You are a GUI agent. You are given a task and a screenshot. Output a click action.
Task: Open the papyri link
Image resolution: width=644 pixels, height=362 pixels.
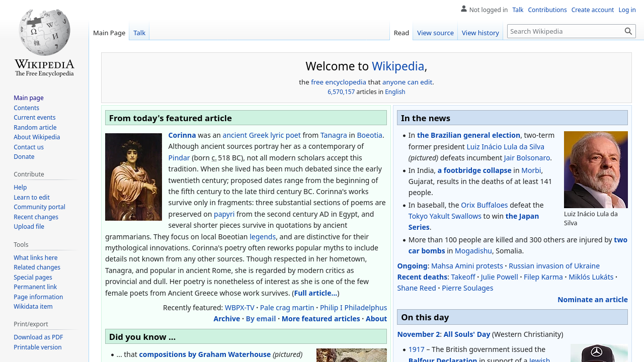(x=224, y=214)
